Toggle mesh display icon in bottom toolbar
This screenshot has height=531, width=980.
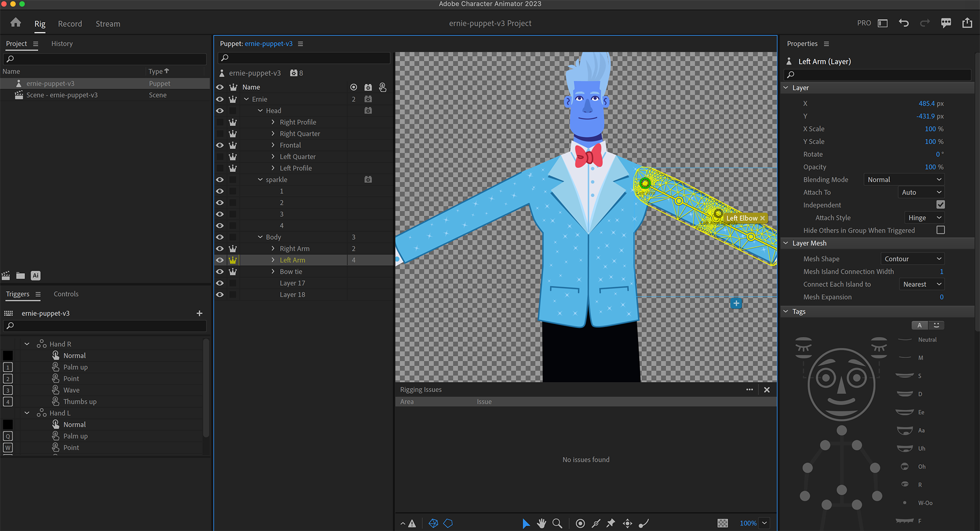tap(433, 523)
